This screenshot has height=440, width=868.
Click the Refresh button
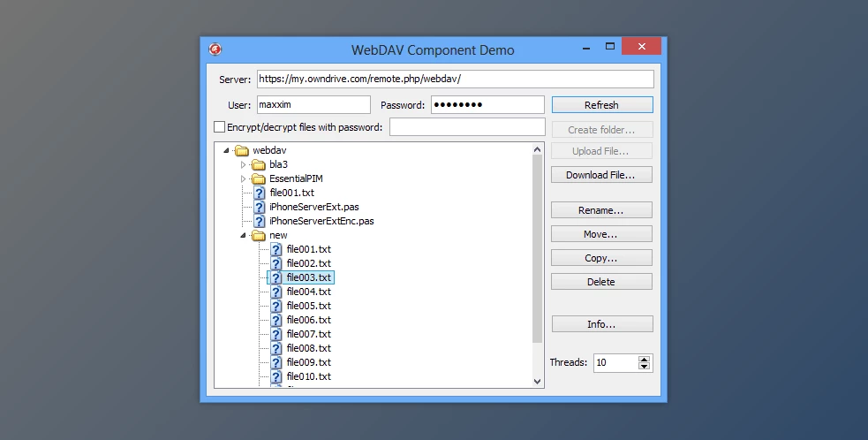(x=602, y=105)
